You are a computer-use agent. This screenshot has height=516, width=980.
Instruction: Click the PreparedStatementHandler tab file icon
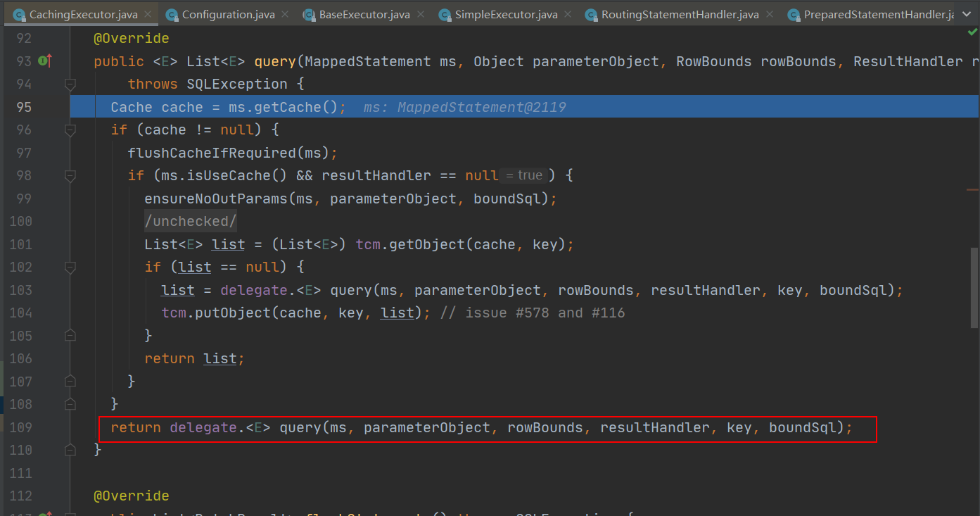pos(794,14)
